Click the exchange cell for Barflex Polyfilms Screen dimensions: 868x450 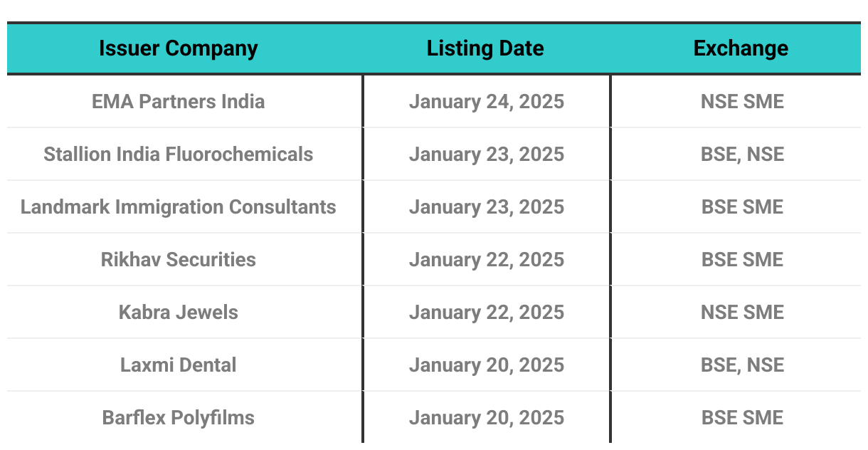click(742, 418)
